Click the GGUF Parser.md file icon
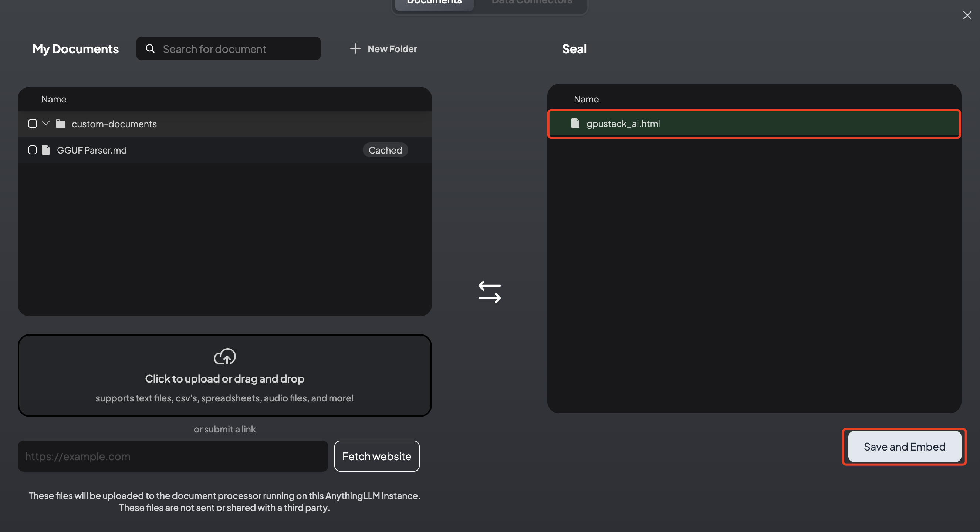The image size is (980, 532). click(46, 150)
